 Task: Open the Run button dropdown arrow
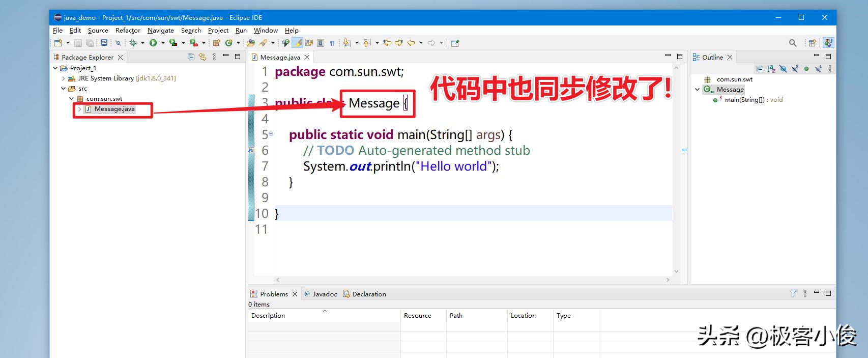pos(163,43)
